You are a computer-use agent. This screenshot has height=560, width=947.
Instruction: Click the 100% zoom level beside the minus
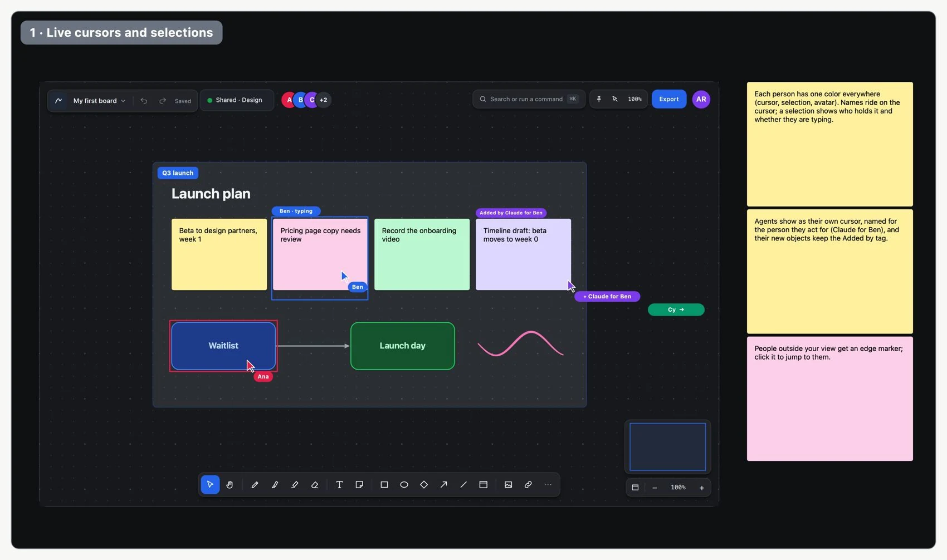(678, 488)
